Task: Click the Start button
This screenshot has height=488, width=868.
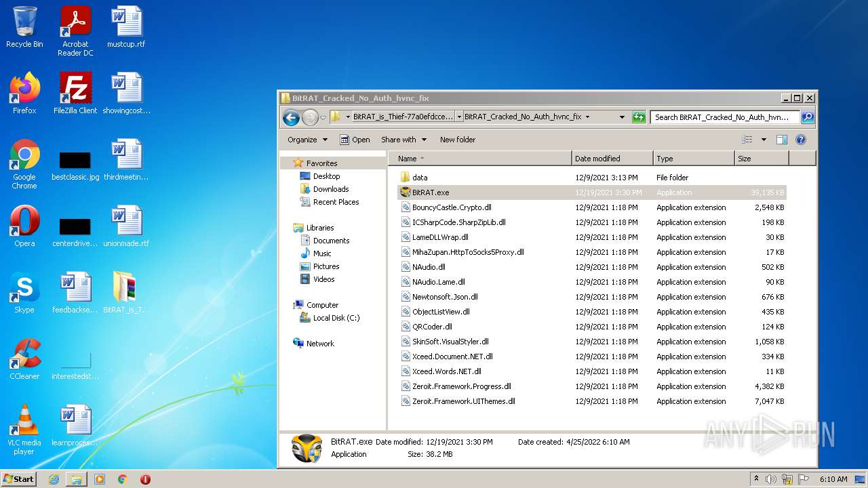Action: (19, 479)
